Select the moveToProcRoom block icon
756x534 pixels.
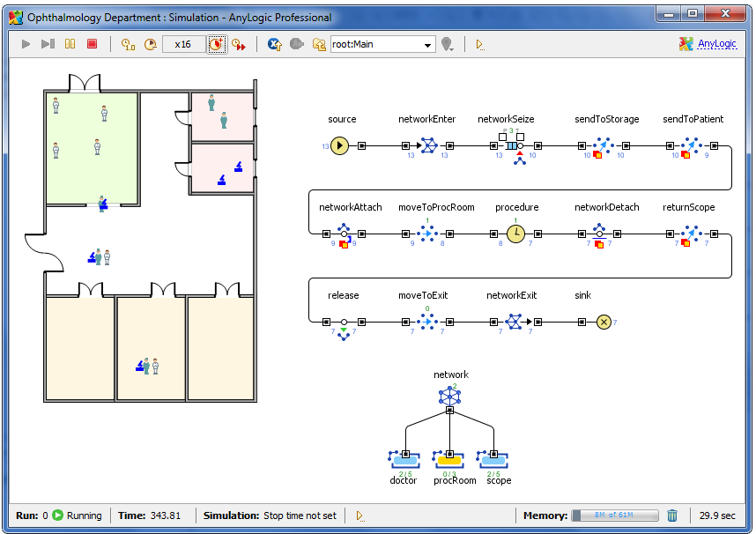[x=427, y=234]
